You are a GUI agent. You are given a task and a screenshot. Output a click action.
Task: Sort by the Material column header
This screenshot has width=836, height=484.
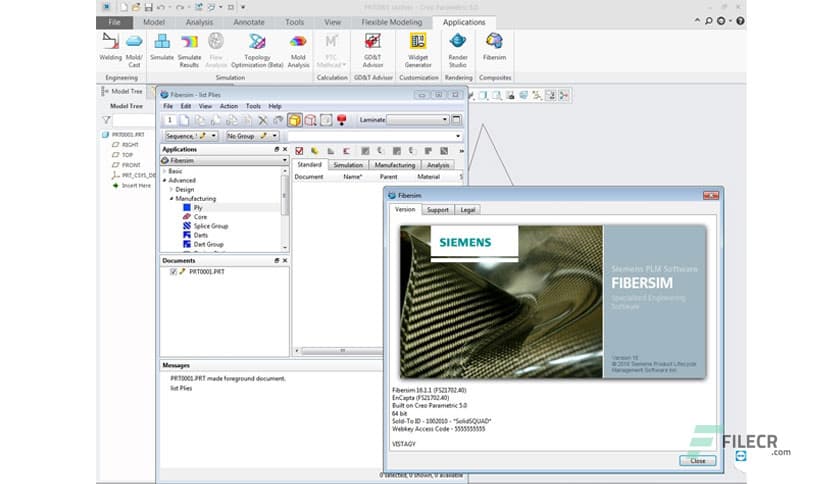point(428,176)
